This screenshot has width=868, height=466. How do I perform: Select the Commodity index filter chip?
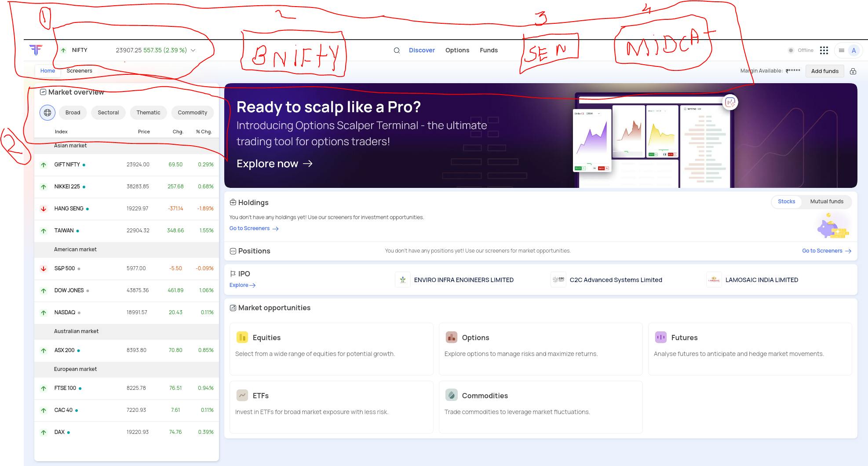tap(193, 113)
